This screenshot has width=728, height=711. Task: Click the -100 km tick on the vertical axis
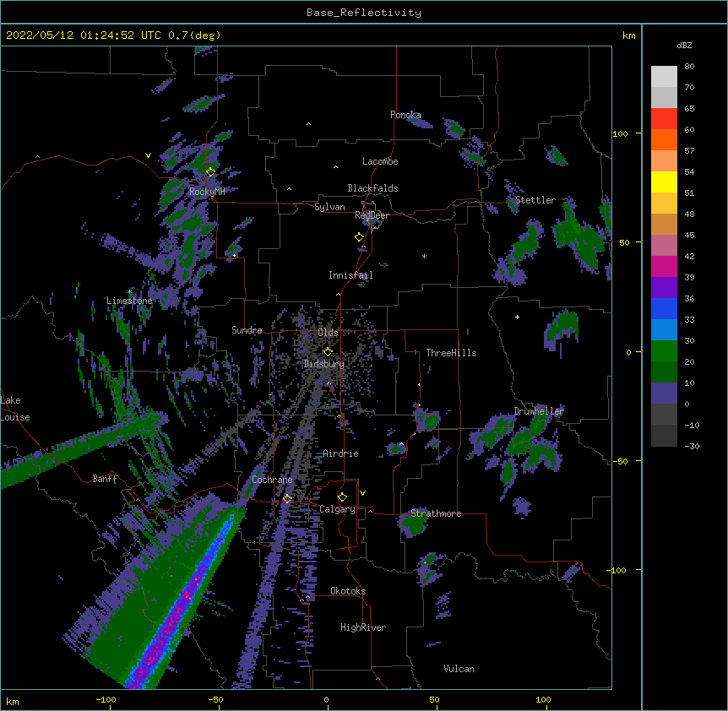[617, 570]
